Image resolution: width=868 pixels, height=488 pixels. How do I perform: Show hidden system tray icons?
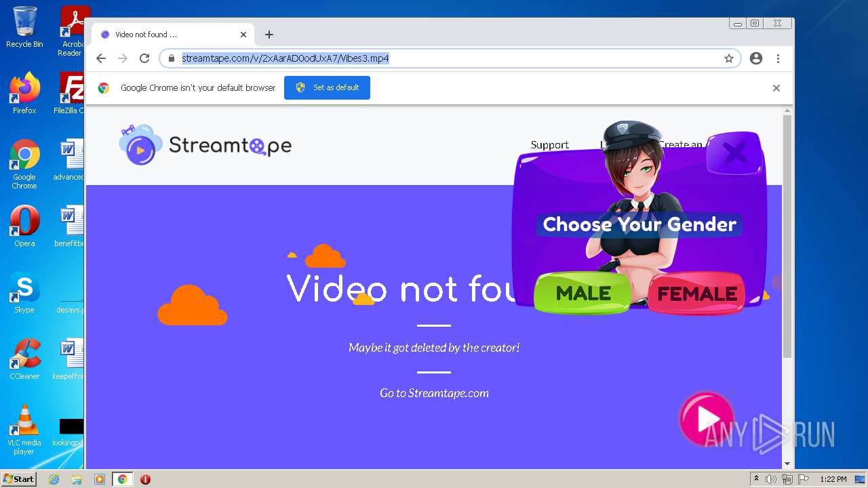click(x=757, y=479)
